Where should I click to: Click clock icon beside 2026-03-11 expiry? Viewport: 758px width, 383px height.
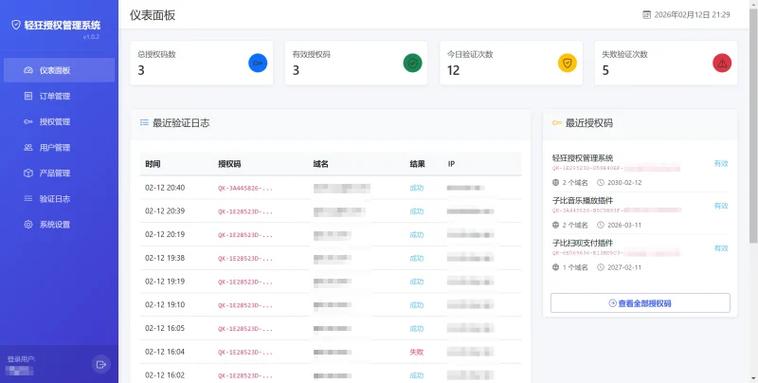tap(600, 225)
